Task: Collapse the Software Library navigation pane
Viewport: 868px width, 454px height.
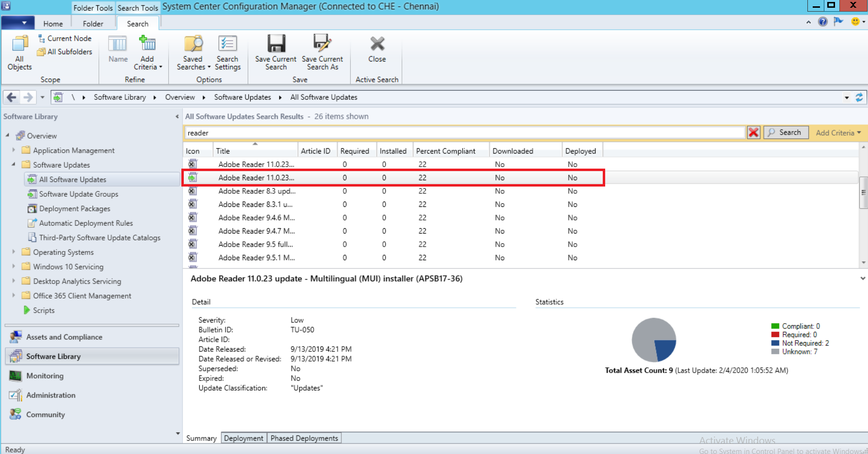Action: tap(177, 117)
